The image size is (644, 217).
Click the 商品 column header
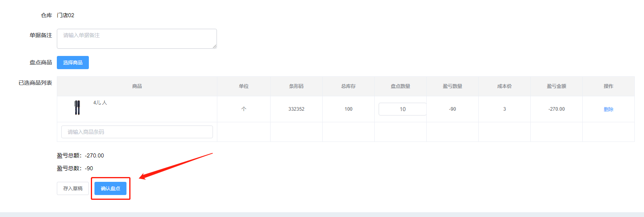[137, 86]
